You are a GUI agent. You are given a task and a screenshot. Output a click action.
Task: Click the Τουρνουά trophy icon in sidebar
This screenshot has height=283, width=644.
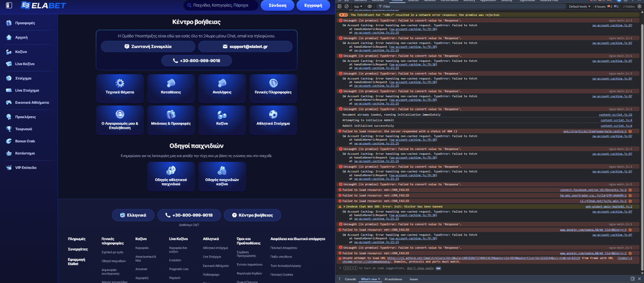coord(9,129)
